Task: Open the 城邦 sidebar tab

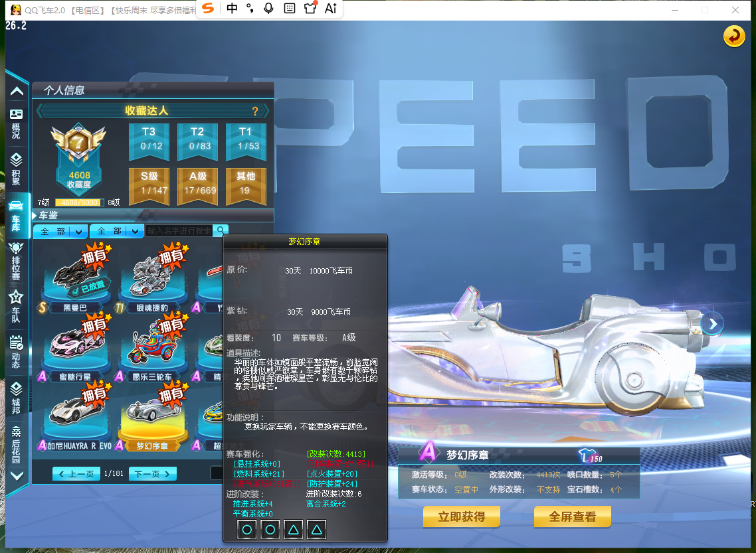Action: [16, 398]
